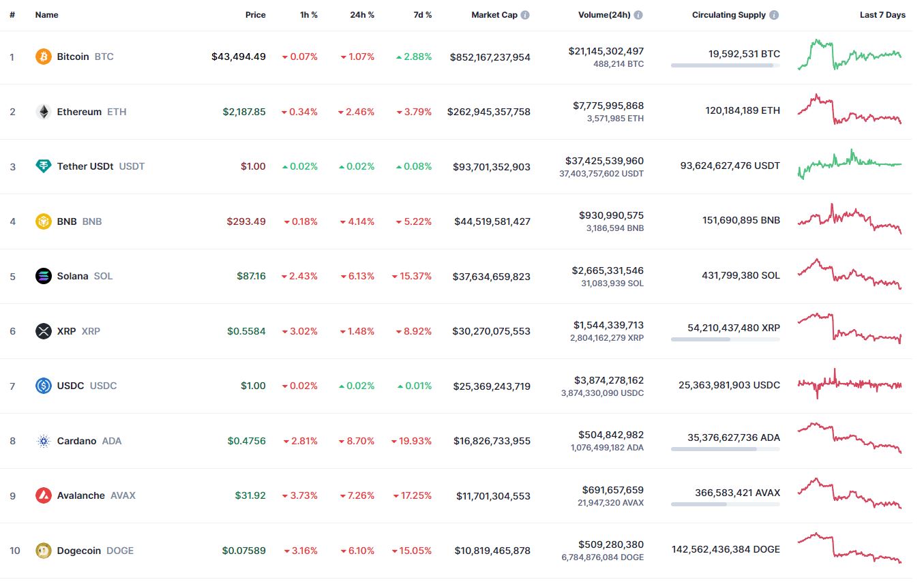Click the Ethereum diamond logo icon

point(44,112)
